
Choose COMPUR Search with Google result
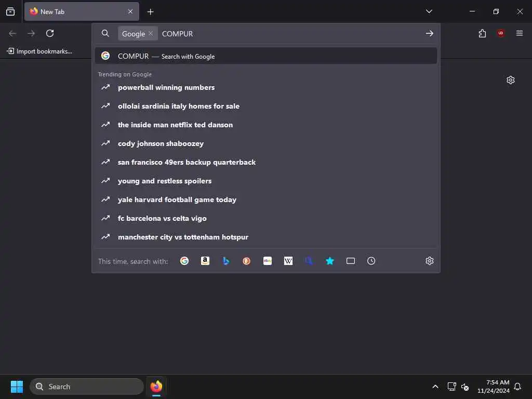coord(266,56)
